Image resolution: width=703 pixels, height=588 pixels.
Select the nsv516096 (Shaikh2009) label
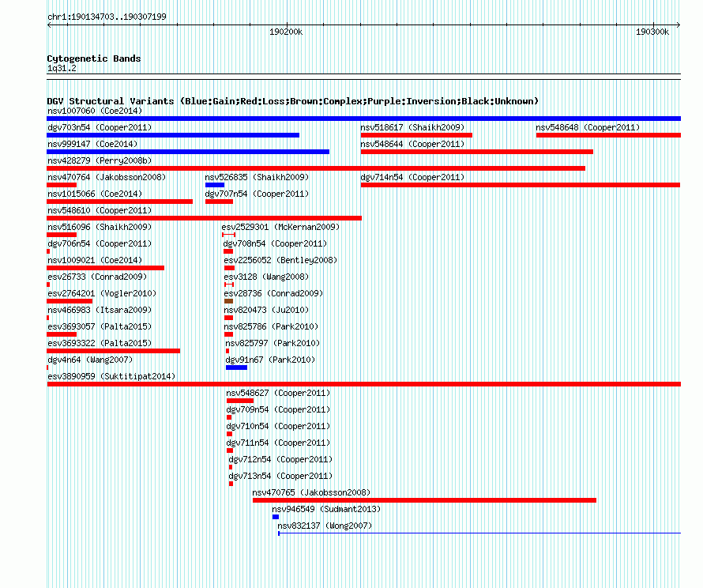pos(100,227)
